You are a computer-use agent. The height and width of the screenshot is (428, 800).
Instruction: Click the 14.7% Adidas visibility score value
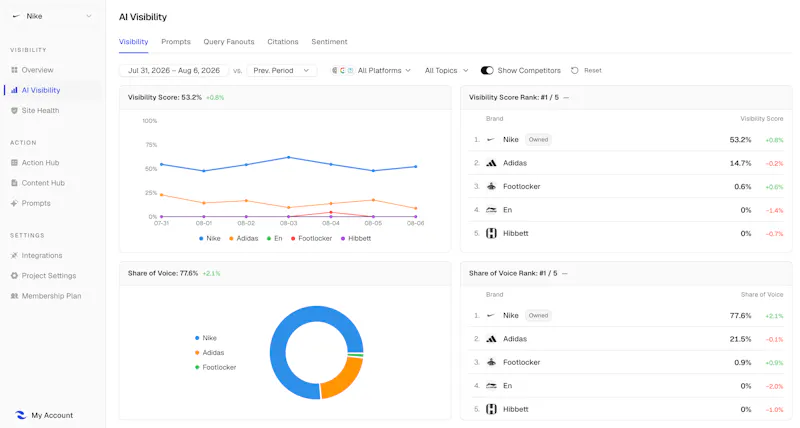740,163
